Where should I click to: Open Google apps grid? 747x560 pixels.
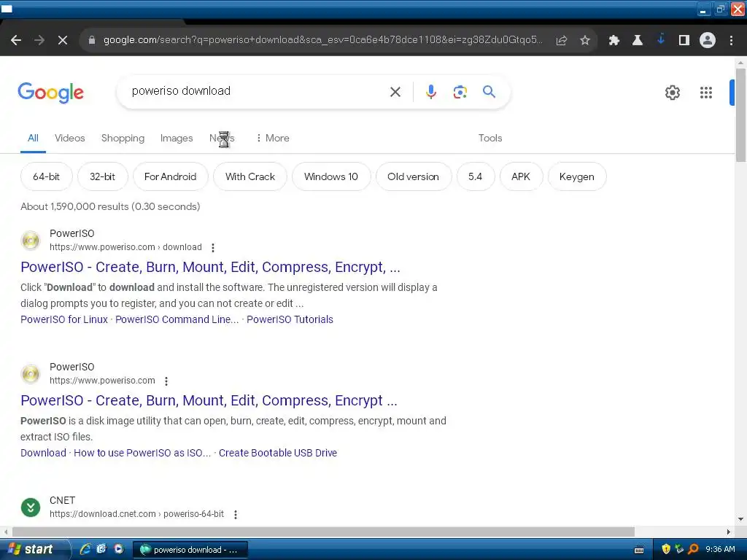coord(706,93)
